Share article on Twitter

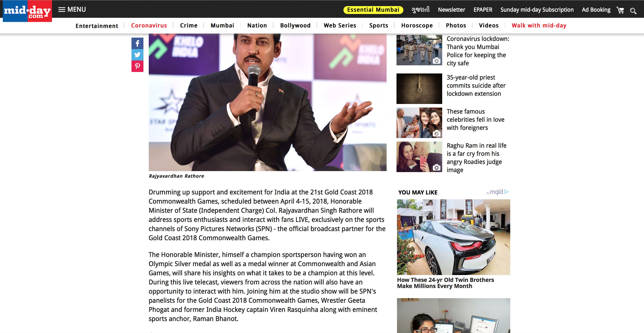click(x=137, y=55)
